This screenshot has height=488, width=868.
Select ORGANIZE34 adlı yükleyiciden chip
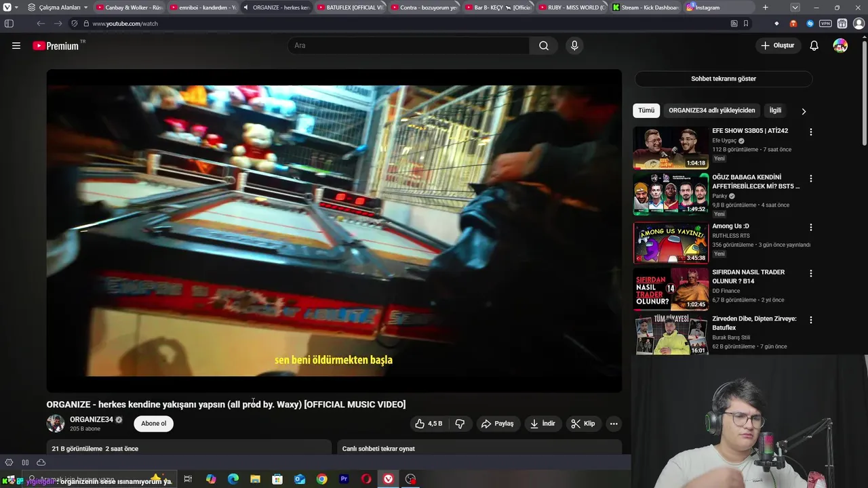tap(711, 110)
